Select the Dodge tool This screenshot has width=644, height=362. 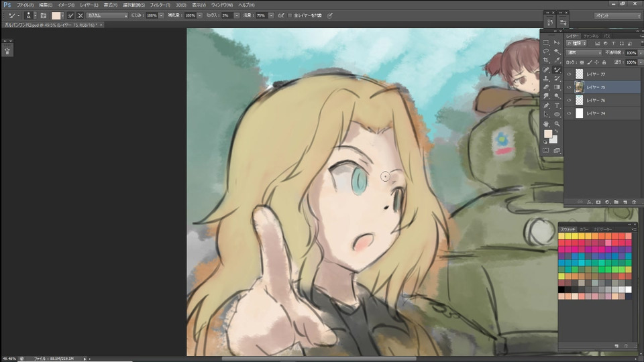(557, 96)
